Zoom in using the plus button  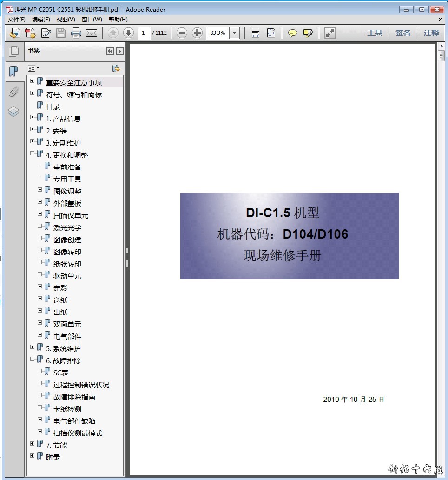click(197, 33)
